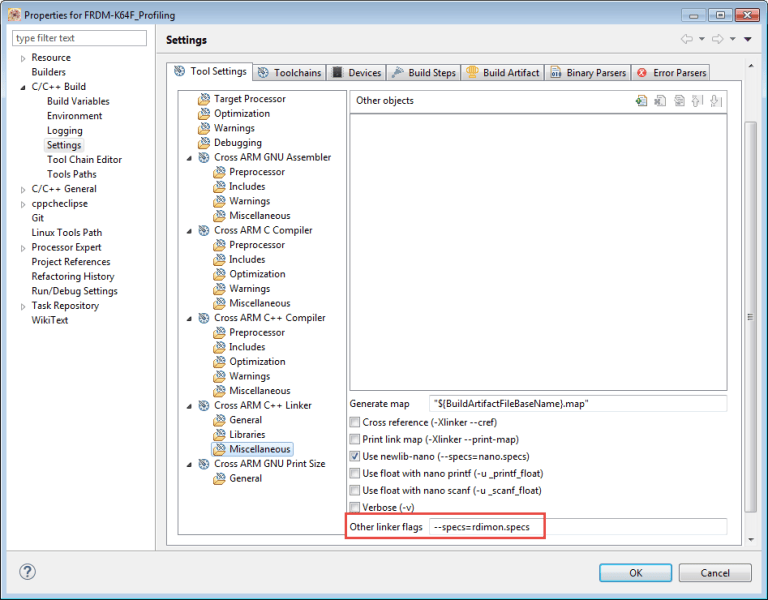768x600 pixels.
Task: Expand the Processor Expert node
Action: (23, 248)
